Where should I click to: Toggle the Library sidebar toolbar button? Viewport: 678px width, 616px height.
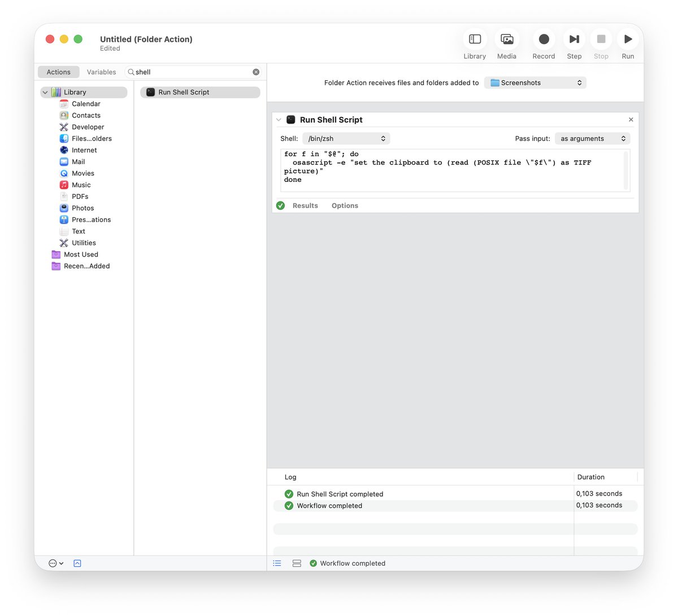pyautogui.click(x=475, y=39)
